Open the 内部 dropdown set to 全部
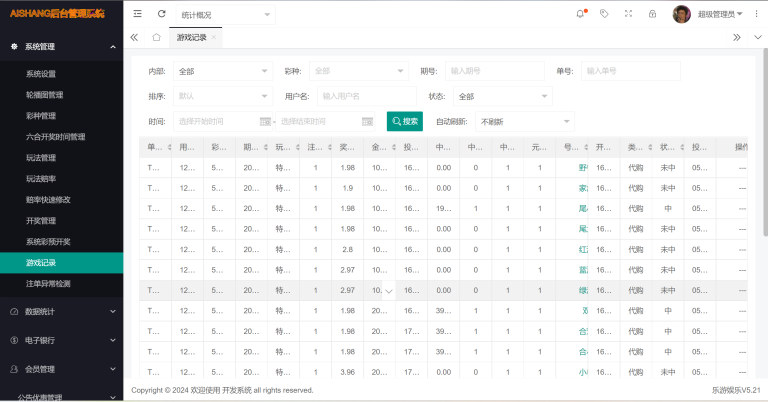Viewport: 768px width, 402px height. tap(223, 71)
